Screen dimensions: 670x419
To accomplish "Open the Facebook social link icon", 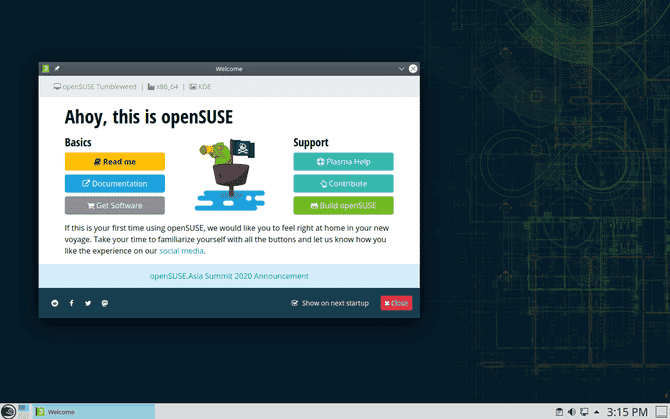I will click(71, 303).
